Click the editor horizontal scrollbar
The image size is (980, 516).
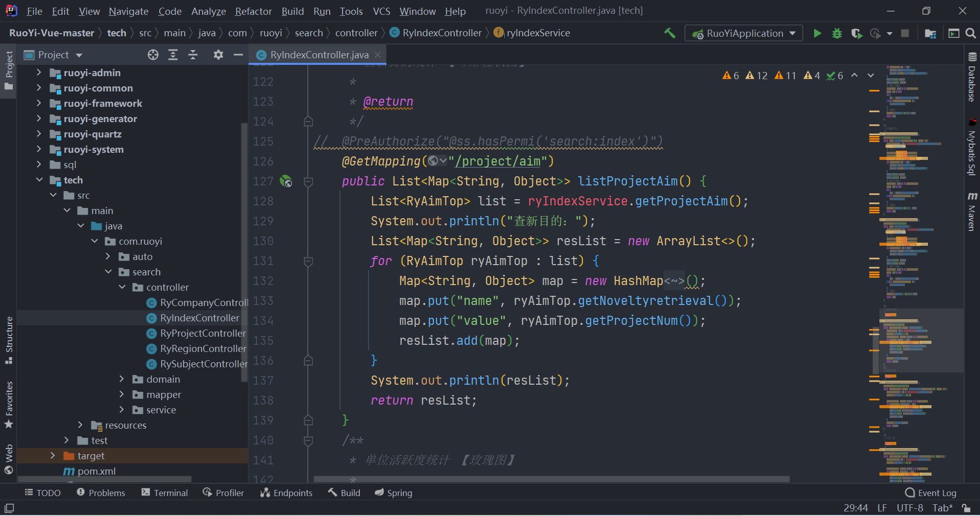click(x=551, y=479)
